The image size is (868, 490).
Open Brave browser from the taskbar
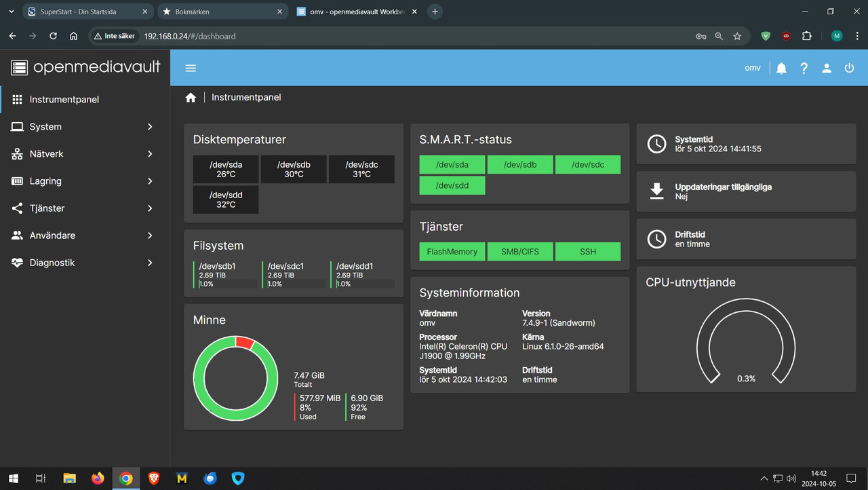pos(154,478)
